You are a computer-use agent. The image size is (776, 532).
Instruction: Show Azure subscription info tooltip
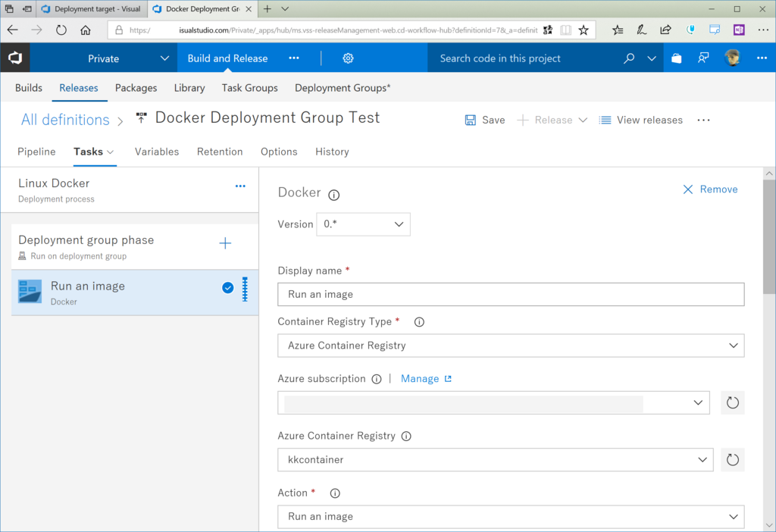[x=377, y=379]
